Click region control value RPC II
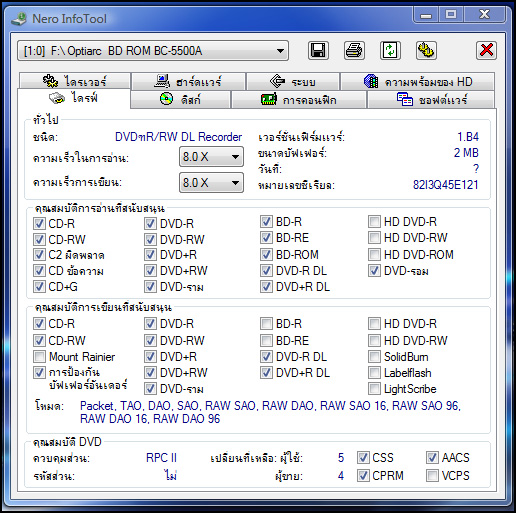This screenshot has height=513, width=516. click(161, 458)
